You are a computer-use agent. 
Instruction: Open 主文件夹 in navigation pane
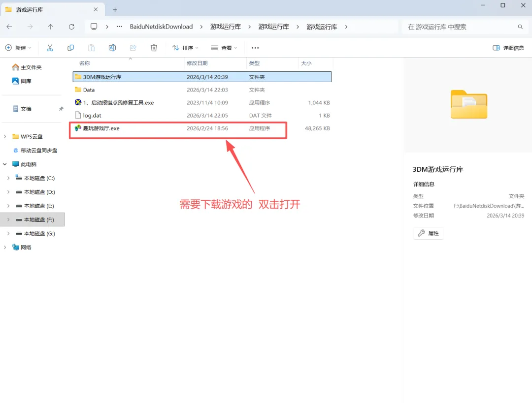coord(27,67)
